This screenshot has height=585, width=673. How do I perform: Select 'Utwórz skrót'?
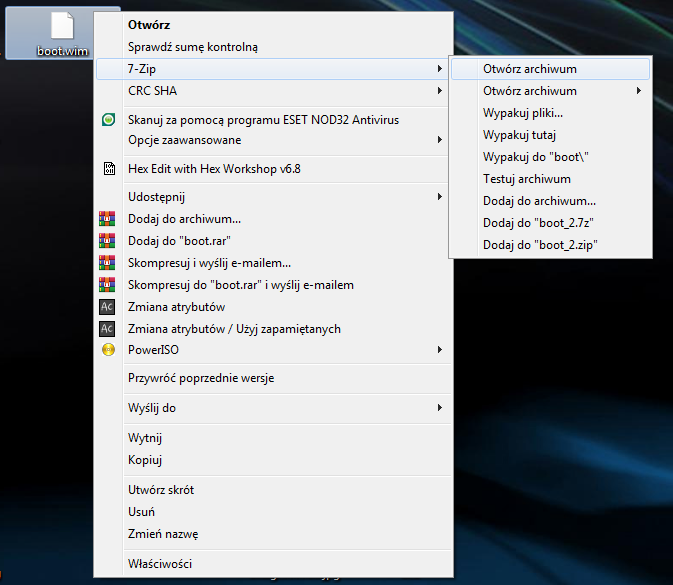(274, 490)
